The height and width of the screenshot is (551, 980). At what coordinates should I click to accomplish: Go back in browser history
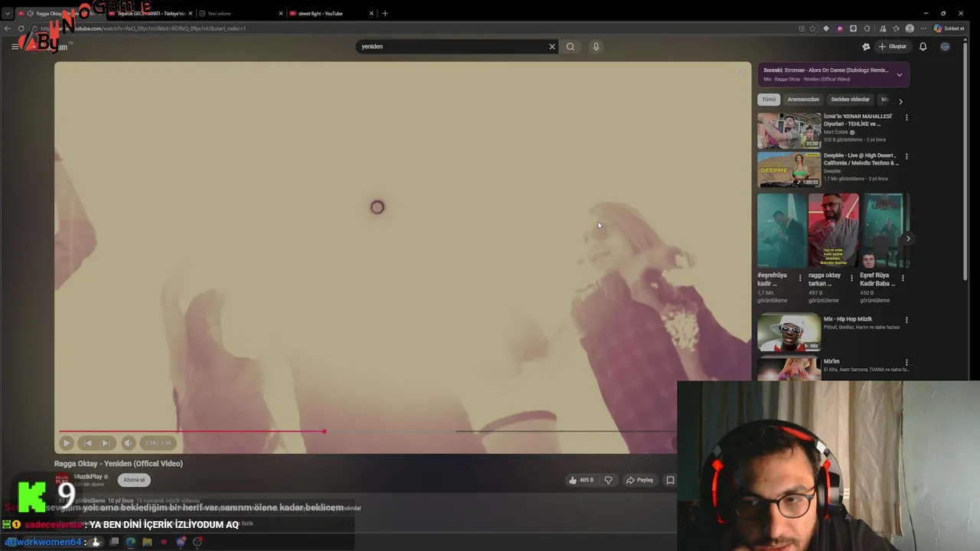tap(8, 28)
